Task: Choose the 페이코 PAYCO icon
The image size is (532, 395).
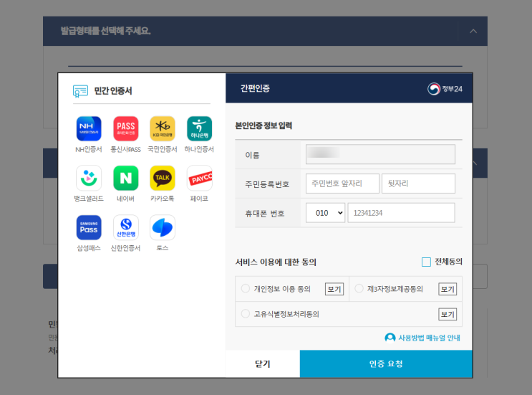Action: click(200, 178)
